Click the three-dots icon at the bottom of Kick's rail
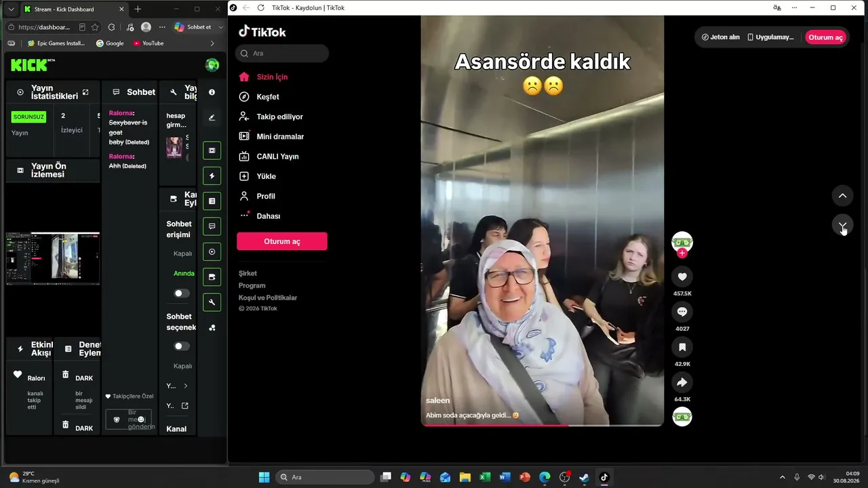The image size is (868, 488). click(x=212, y=327)
